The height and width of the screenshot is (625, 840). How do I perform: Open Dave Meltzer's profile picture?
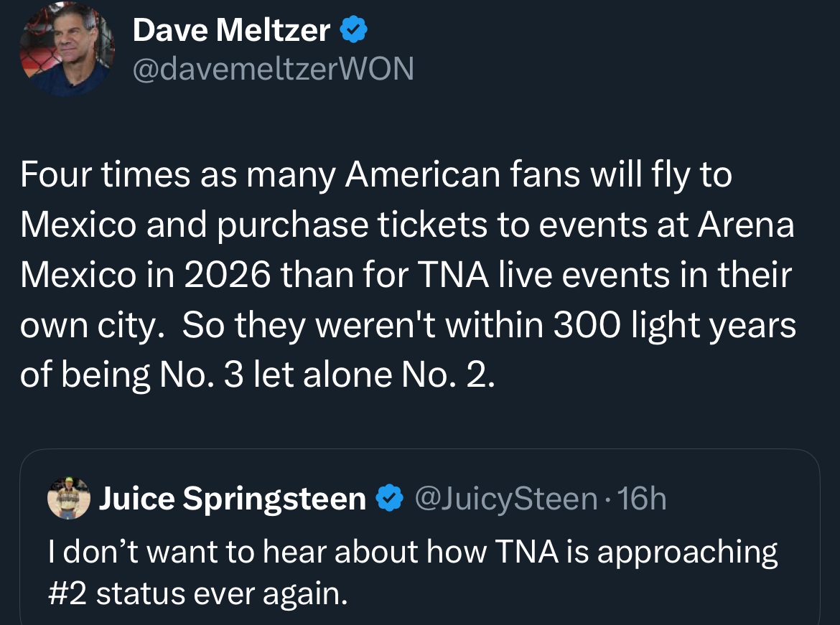pos(67,49)
